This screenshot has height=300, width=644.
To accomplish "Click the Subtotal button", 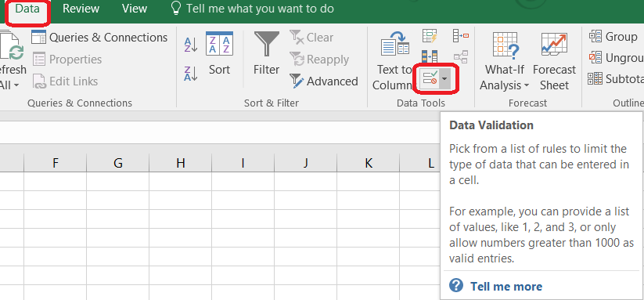I will click(x=616, y=78).
